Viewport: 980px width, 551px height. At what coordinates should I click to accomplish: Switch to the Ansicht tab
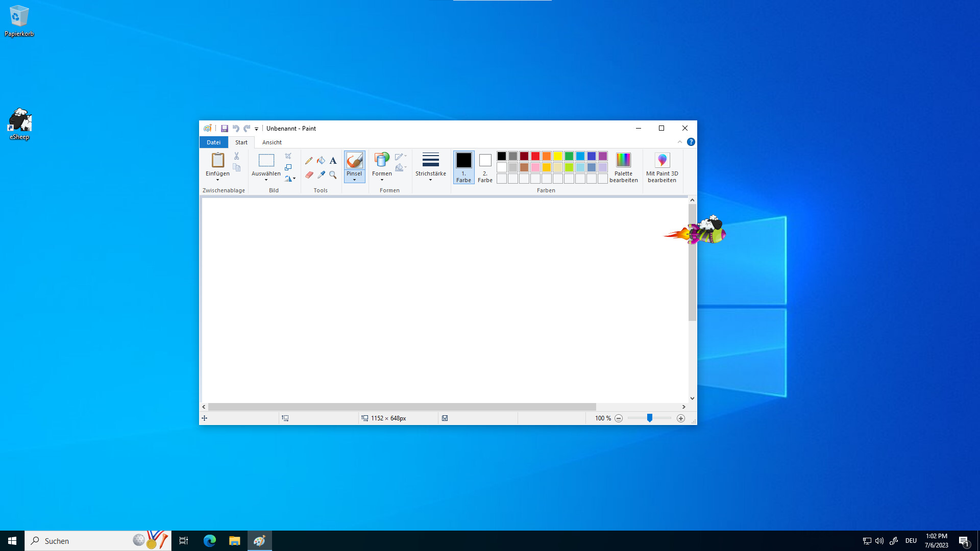(x=272, y=142)
